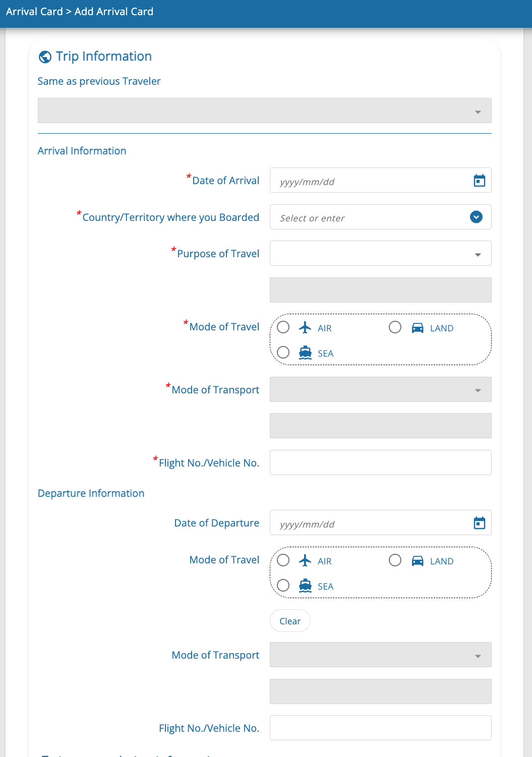Select LAND radio for arrival Mode of Travel
Screen dimensions: 532x757
tap(395, 327)
